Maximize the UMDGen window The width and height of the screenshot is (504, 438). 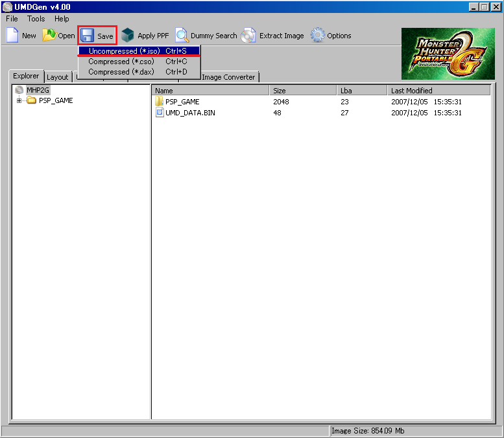[484, 6]
